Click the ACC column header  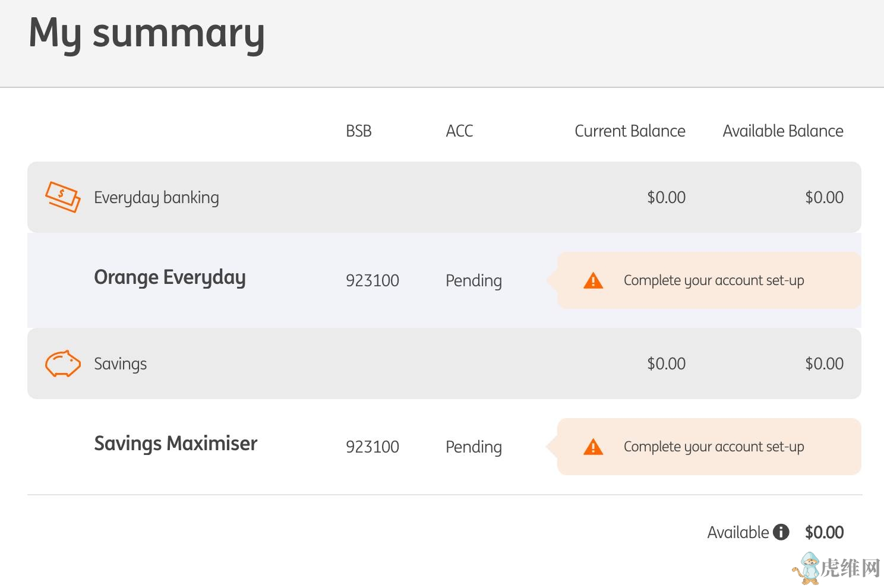459,131
